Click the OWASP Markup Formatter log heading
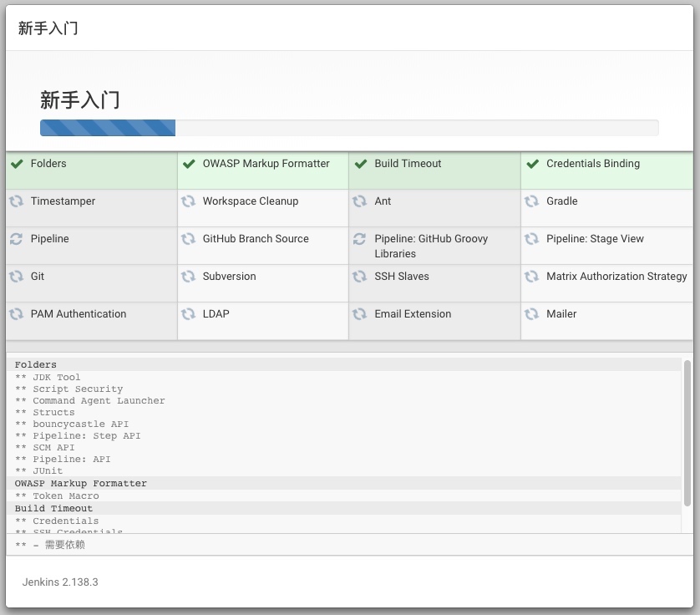This screenshot has height=615, width=700. coord(81,484)
